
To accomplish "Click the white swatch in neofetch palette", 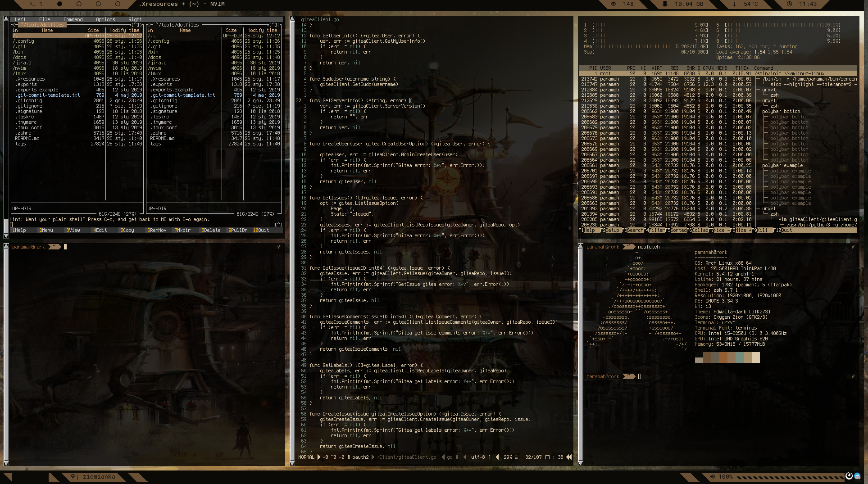I will pyautogui.click(x=756, y=357).
